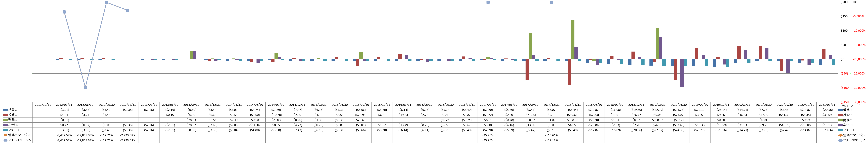Select the ネットCF purple swatch in the data table row

pos(5,125)
